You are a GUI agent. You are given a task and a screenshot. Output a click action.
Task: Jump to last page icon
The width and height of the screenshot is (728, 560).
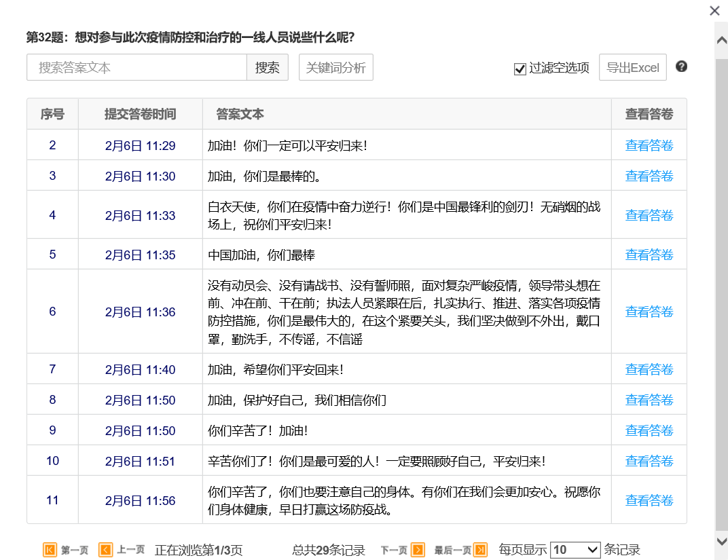(480, 550)
